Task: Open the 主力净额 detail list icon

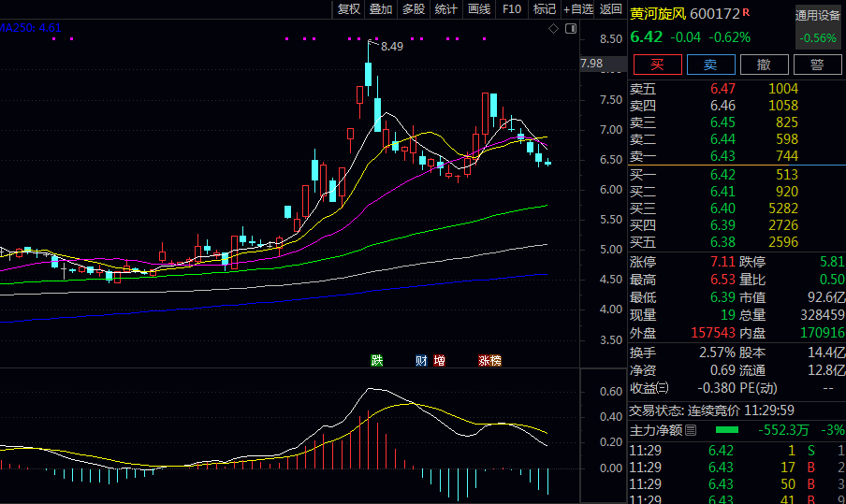Action: pyautogui.click(x=691, y=430)
